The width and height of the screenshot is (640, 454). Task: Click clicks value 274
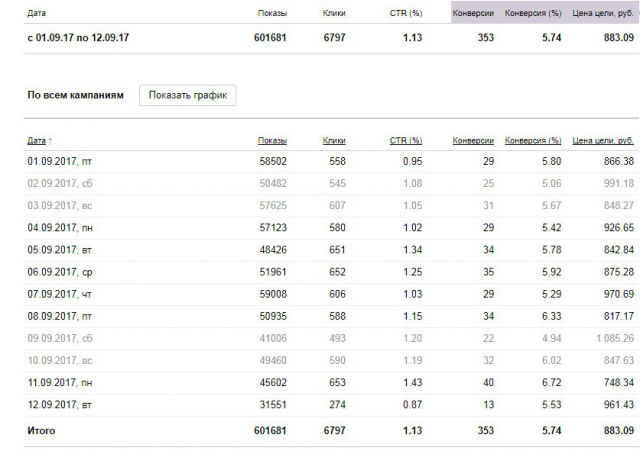coord(337,405)
